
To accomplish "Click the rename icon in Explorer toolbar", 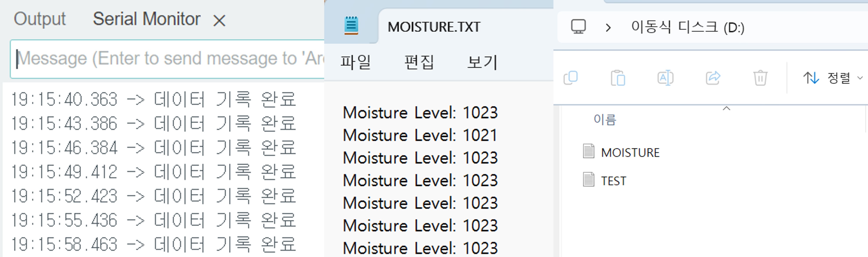I will (665, 78).
